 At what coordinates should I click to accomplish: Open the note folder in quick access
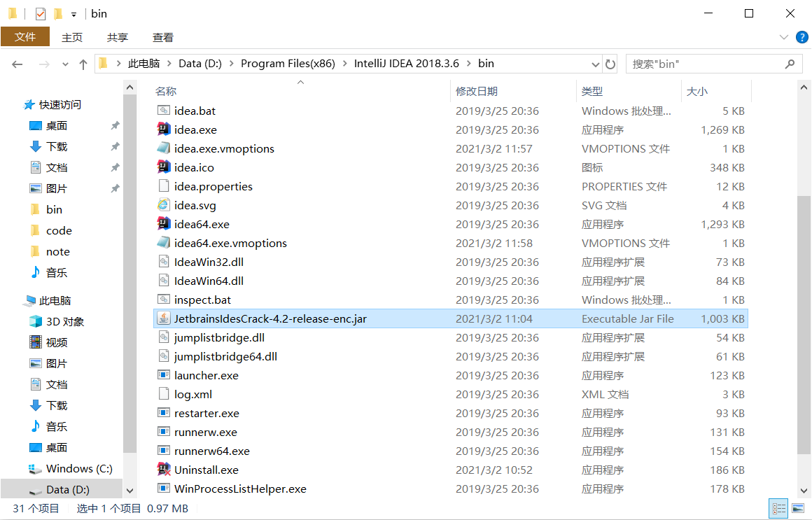[58, 252]
